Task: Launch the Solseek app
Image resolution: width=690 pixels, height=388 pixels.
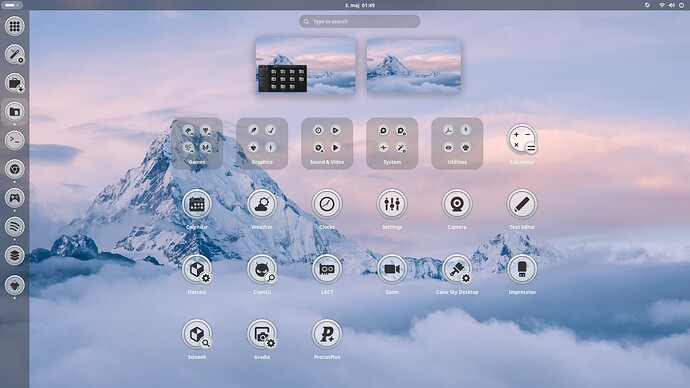Action: (197, 334)
